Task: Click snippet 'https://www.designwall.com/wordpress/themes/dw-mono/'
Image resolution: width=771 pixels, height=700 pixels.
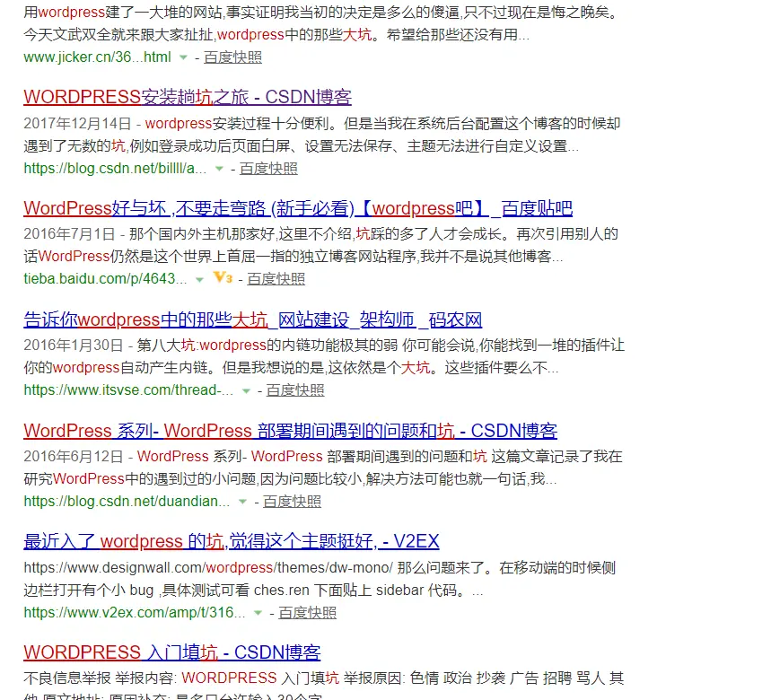Action: coord(208,568)
